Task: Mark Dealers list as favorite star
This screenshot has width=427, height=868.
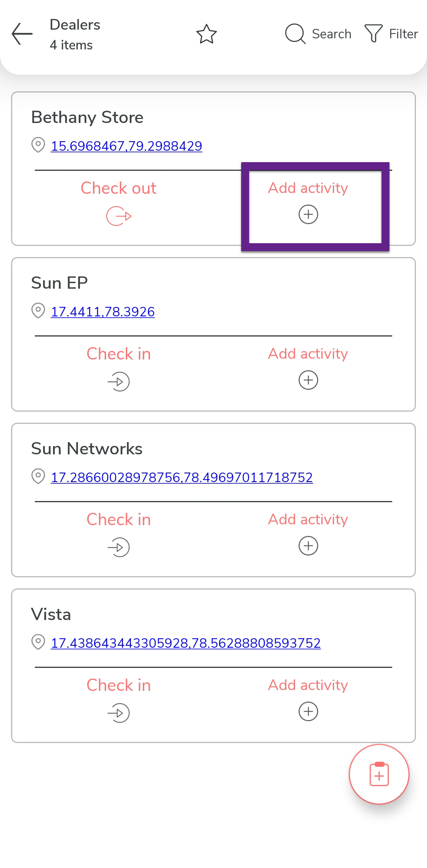Action: [206, 34]
